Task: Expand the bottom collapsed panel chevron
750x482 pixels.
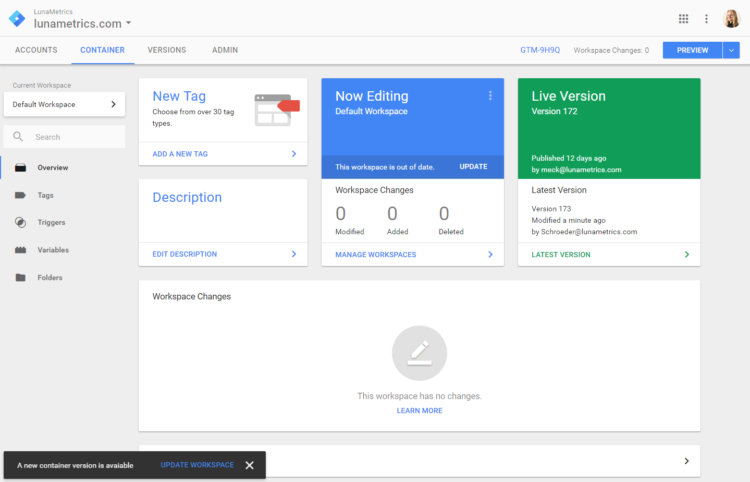Action: (686, 461)
